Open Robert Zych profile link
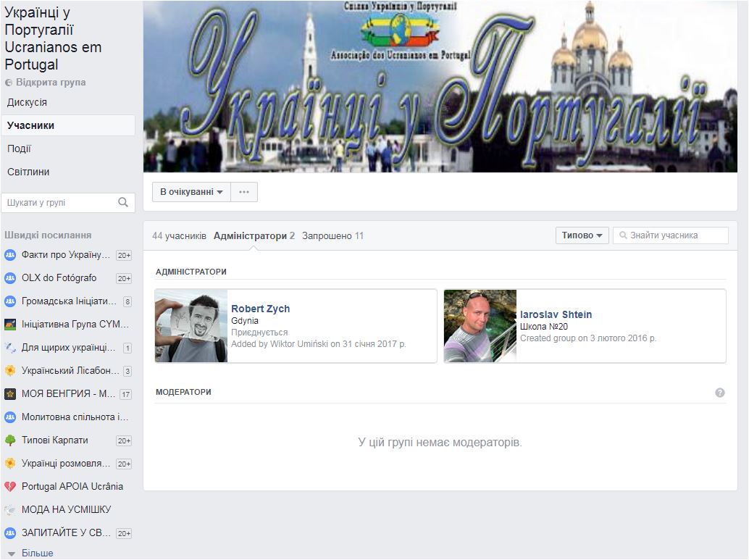Viewport: 749px width, 560px height. (260, 309)
